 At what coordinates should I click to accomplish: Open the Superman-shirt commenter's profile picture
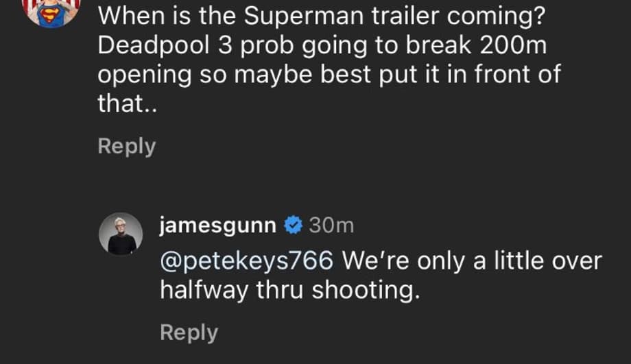pyautogui.click(x=53, y=12)
